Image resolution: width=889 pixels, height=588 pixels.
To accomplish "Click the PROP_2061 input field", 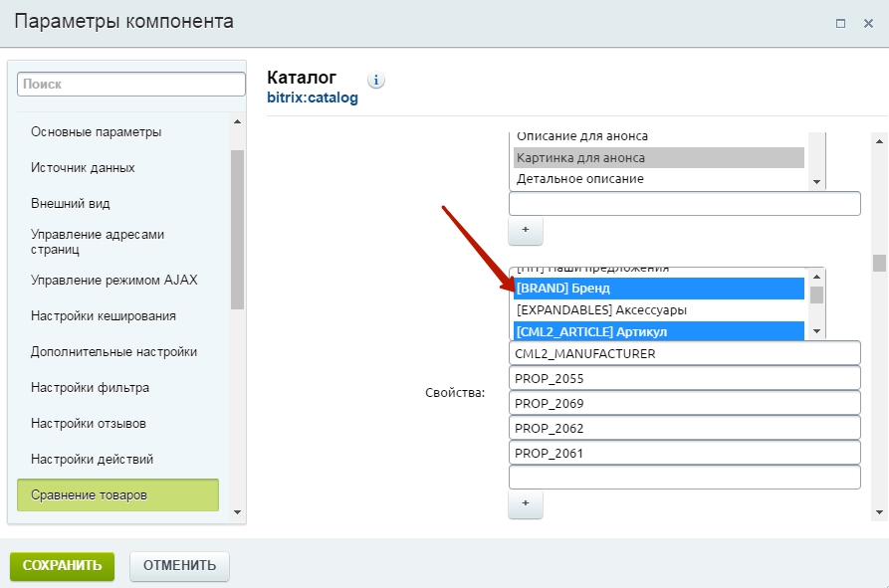I will (685, 453).
